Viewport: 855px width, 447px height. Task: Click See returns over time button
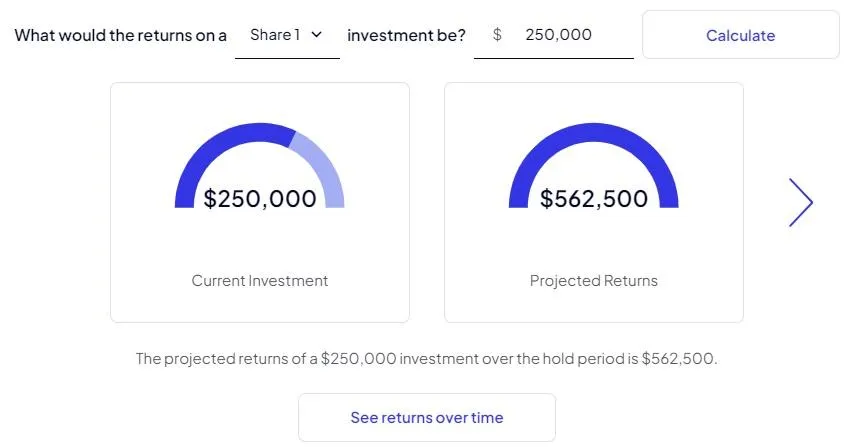coord(426,418)
